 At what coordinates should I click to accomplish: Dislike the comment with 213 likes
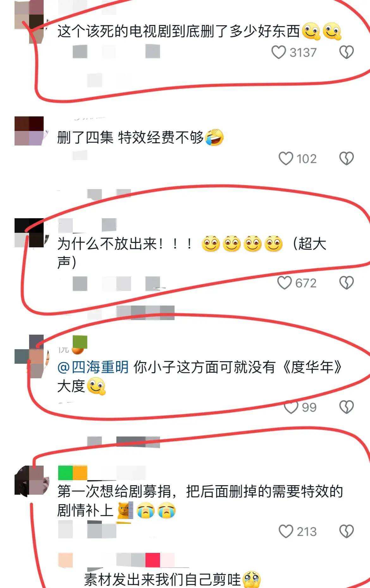click(x=346, y=531)
